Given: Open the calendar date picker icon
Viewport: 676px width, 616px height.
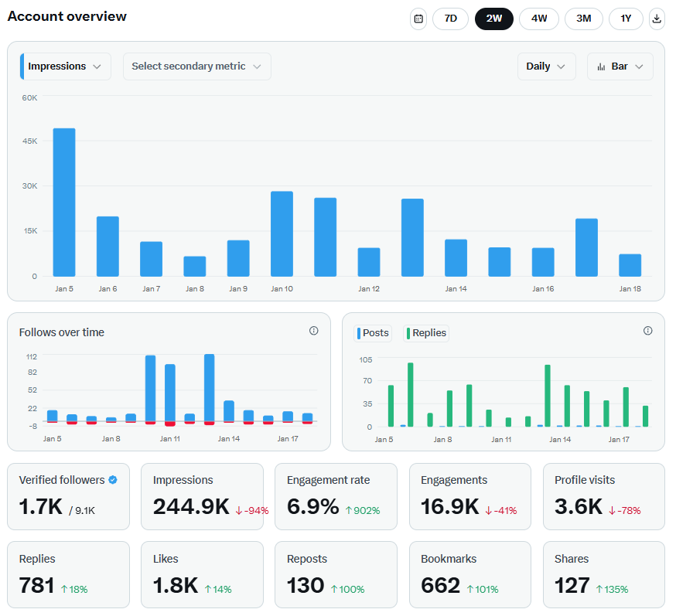Looking at the screenshot, I should pyautogui.click(x=418, y=19).
